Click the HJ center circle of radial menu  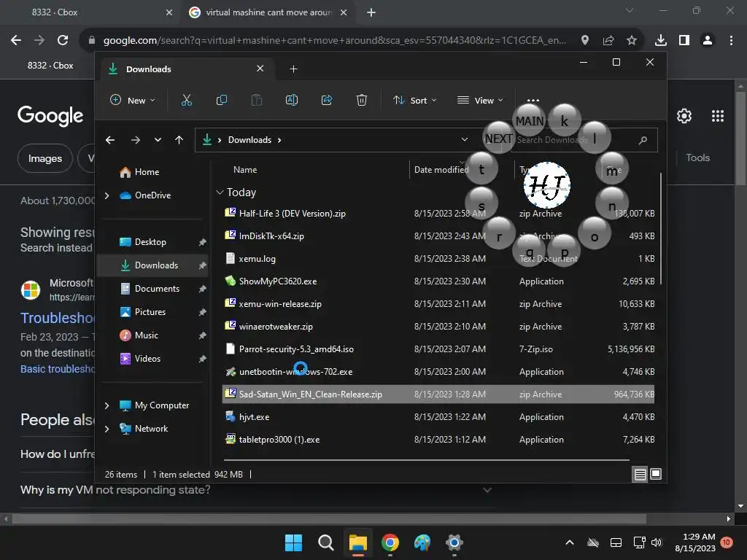[547, 186]
